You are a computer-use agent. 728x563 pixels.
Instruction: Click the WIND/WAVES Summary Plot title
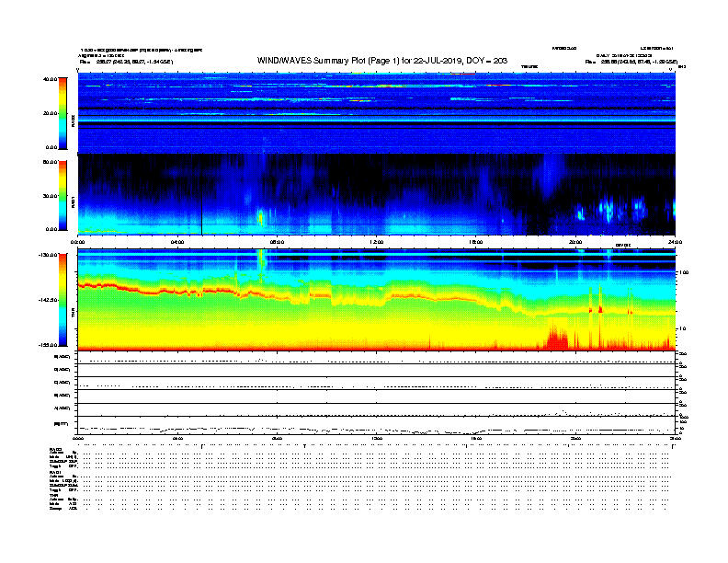[x=382, y=61]
